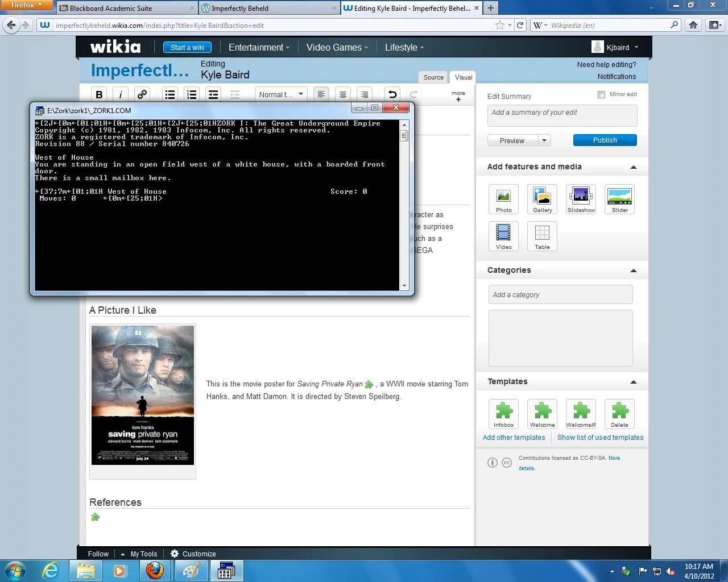Open Show list of used templates
Screen dimensions: 728x582
pyautogui.click(x=600, y=438)
